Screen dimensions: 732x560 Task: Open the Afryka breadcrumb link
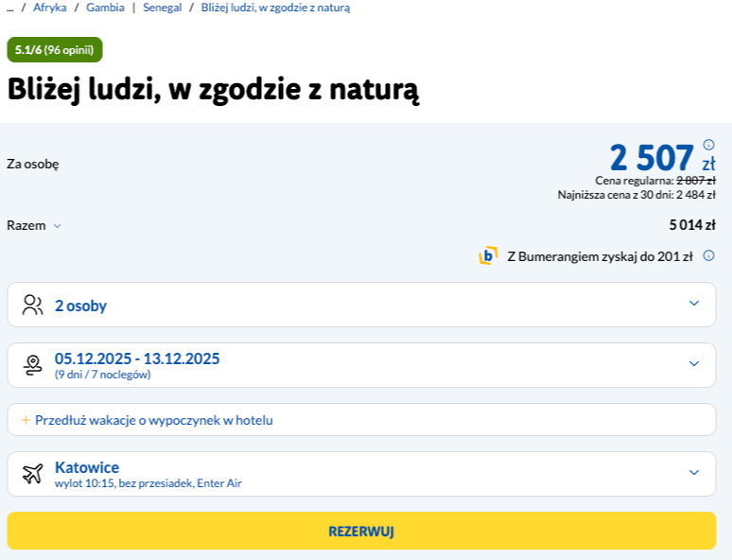pyautogui.click(x=49, y=8)
